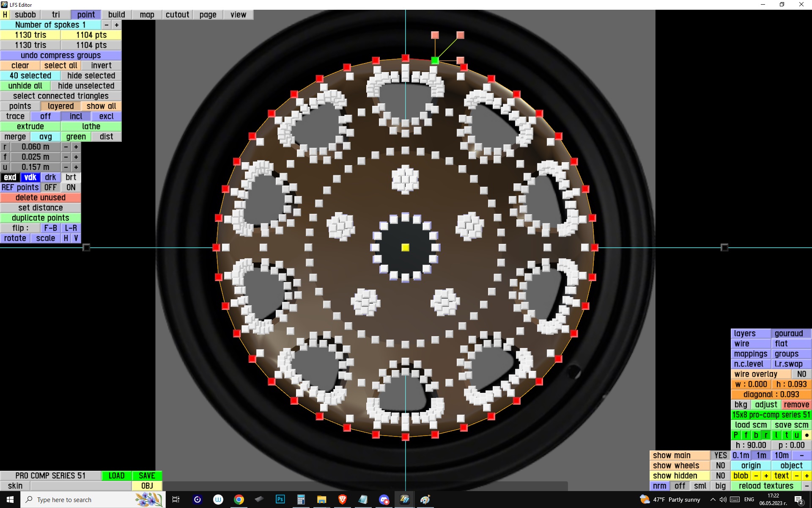The width and height of the screenshot is (812, 508).
Task: Turn REF points ON
Action: click(x=71, y=188)
